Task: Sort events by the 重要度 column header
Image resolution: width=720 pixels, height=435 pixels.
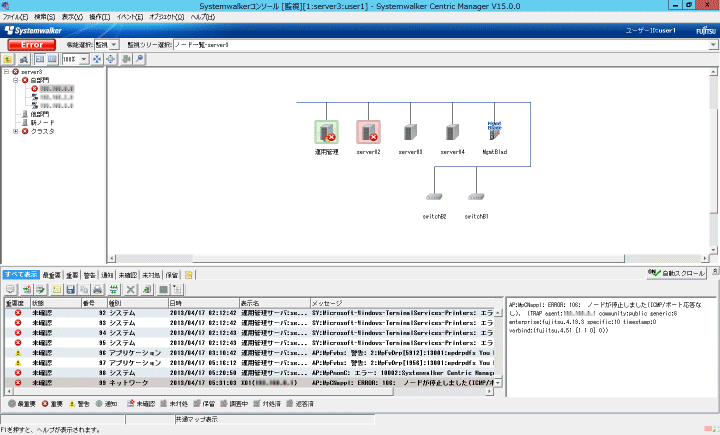Action: (x=17, y=303)
